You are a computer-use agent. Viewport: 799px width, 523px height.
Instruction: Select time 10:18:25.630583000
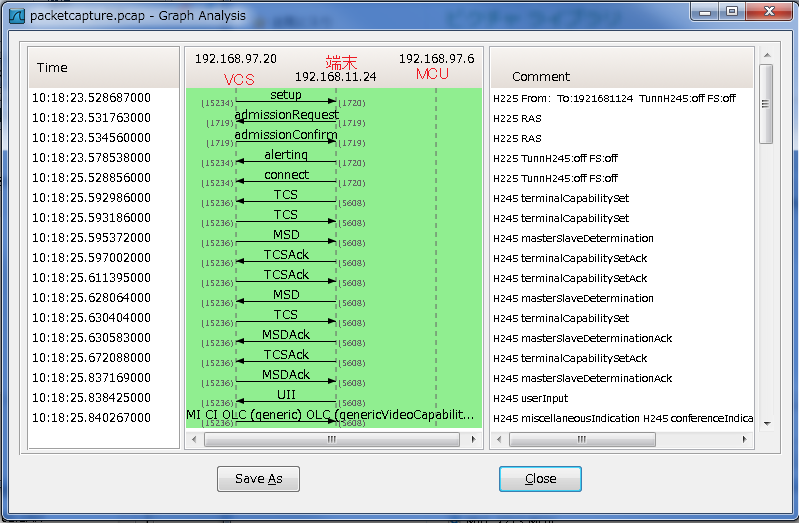pos(91,337)
